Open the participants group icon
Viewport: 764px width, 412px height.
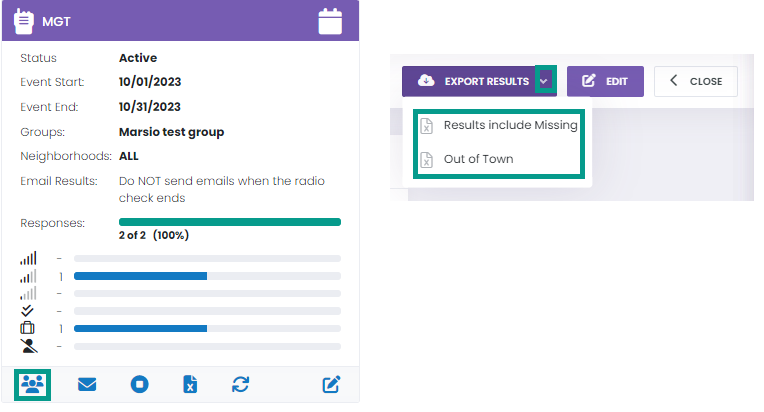click(35, 384)
